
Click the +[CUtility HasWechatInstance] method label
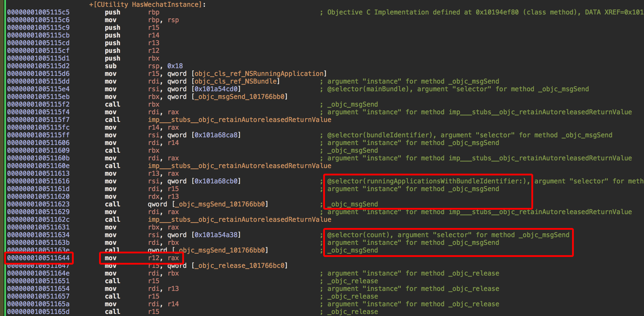[147, 4]
